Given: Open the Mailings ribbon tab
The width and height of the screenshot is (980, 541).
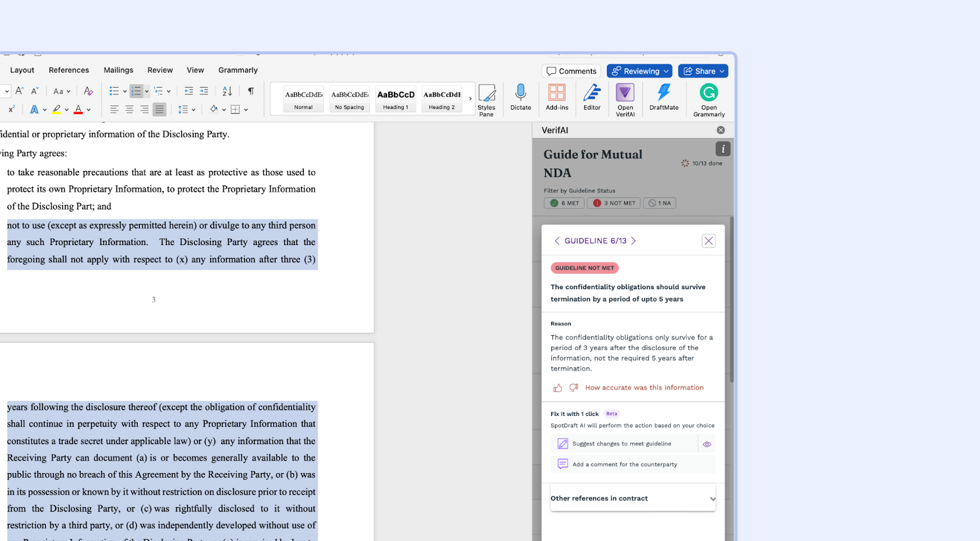Looking at the screenshot, I should [x=118, y=70].
